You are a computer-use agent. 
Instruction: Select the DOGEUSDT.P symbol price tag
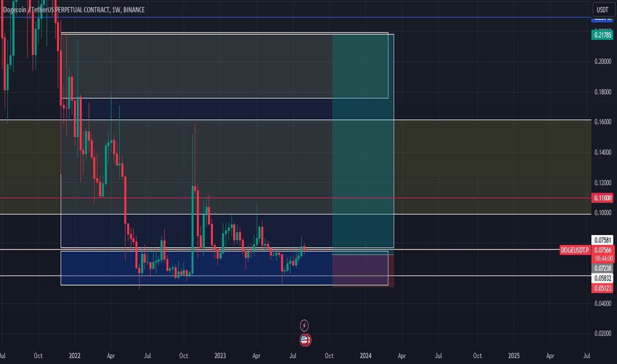[x=575, y=250]
